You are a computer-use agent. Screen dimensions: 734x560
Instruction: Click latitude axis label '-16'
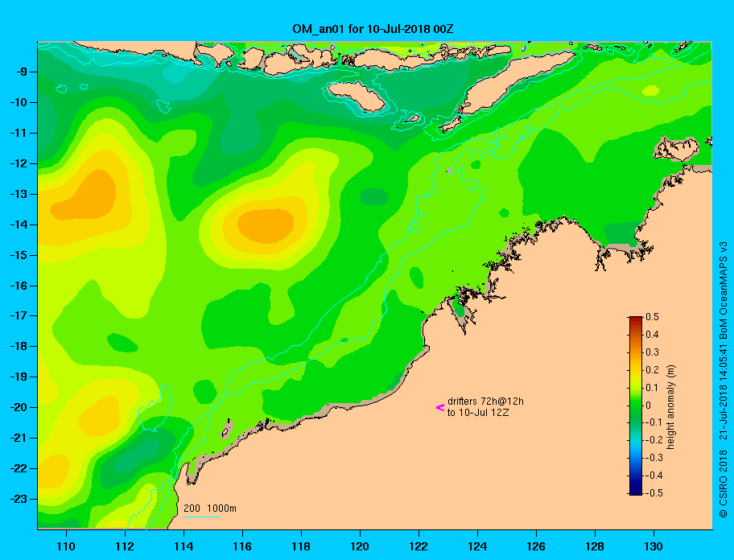(x=19, y=286)
